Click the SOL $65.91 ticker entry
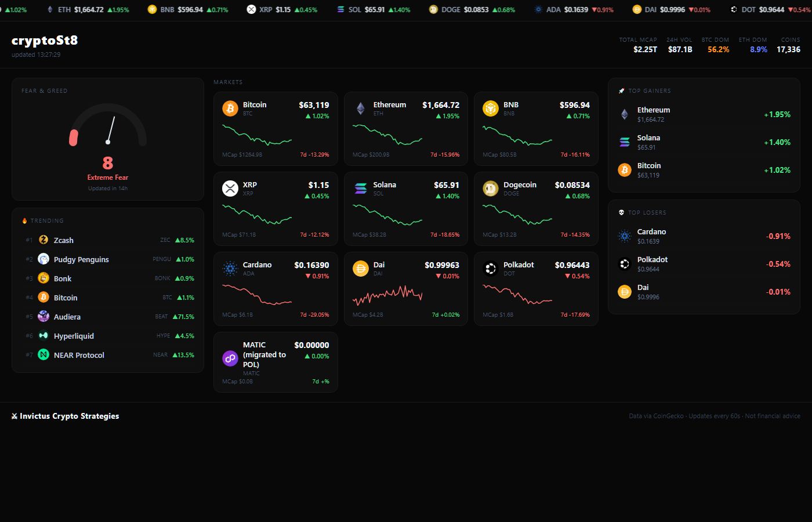Screen dimensions: 812x522 tap(374, 9)
